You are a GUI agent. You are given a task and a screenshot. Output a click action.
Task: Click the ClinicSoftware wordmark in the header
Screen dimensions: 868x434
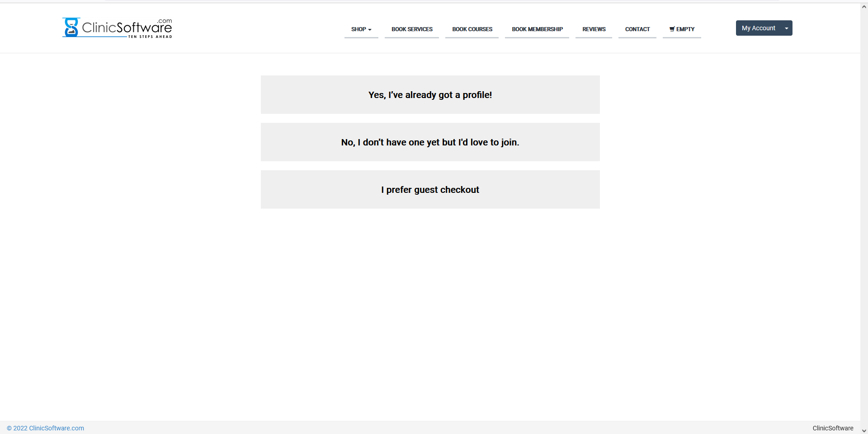pos(127,28)
